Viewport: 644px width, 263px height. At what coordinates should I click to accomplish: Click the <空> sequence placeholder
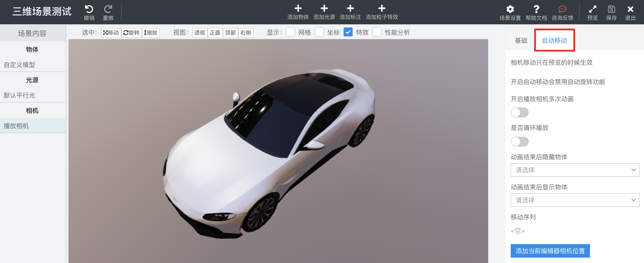517,231
